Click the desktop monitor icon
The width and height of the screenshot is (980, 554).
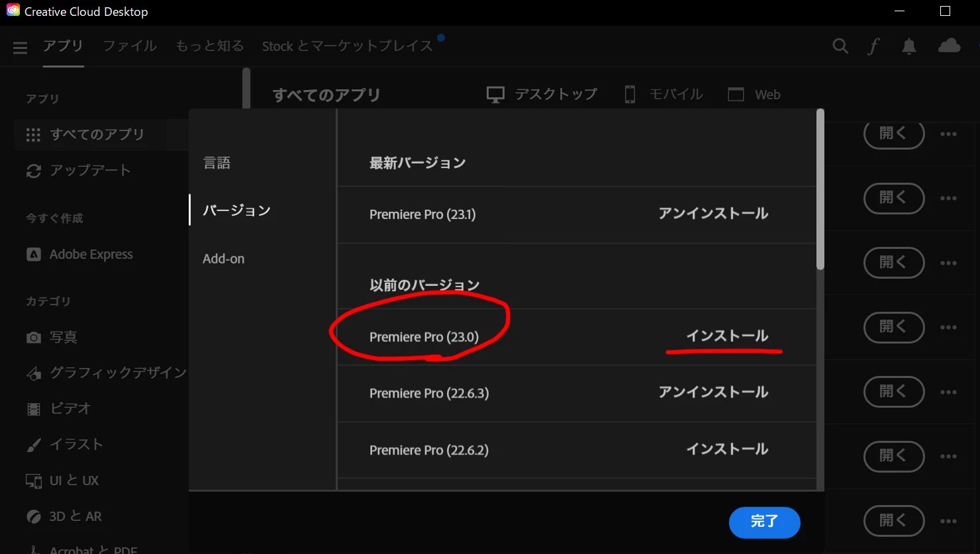click(x=495, y=95)
